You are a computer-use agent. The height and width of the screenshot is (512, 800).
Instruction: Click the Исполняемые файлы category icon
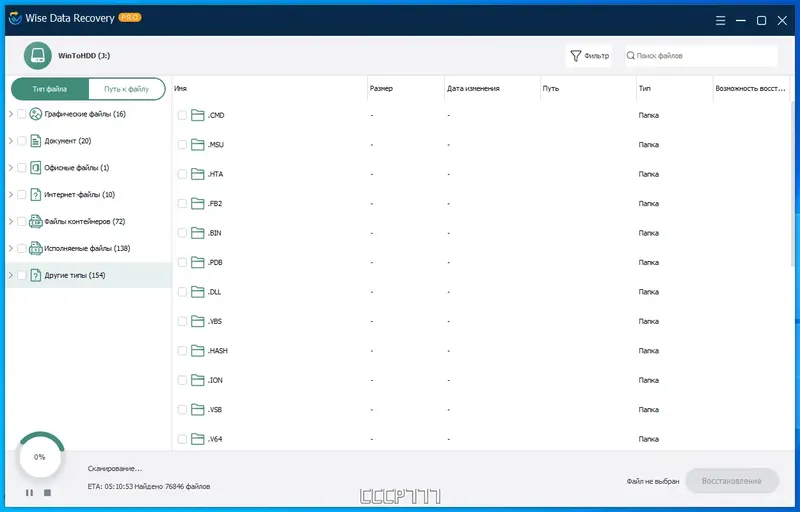[35, 248]
